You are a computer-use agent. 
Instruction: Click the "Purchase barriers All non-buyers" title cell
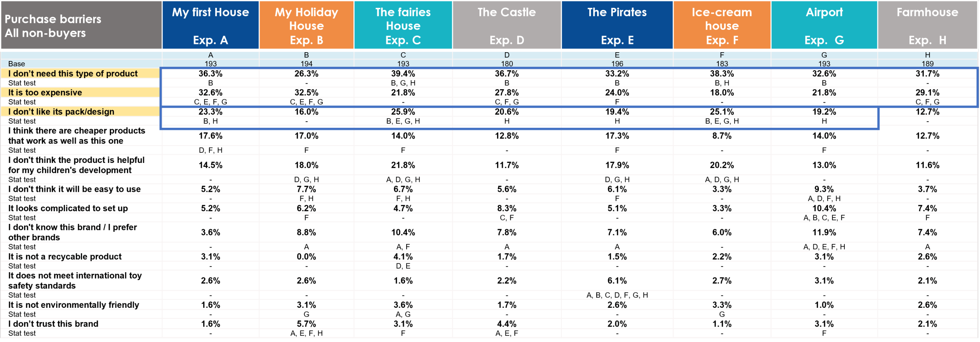(x=81, y=25)
